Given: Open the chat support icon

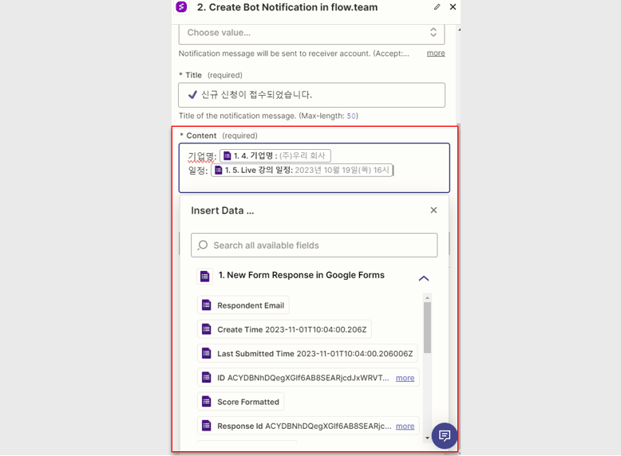Looking at the screenshot, I should coord(444,436).
